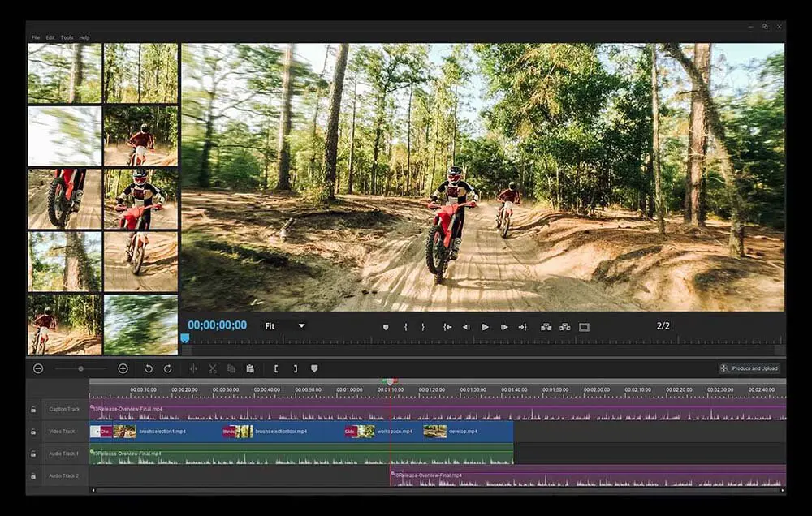Cut selection with scissors icon
812x516 pixels.
(x=212, y=368)
